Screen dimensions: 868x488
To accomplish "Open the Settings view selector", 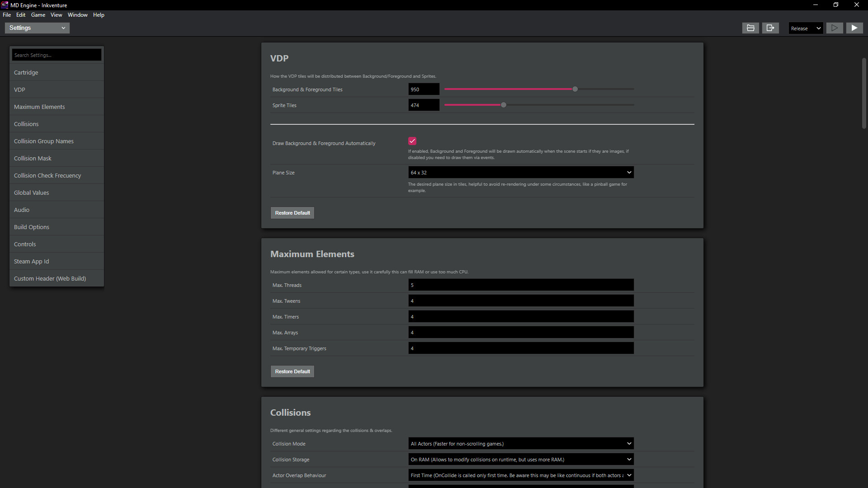I will (x=37, y=28).
